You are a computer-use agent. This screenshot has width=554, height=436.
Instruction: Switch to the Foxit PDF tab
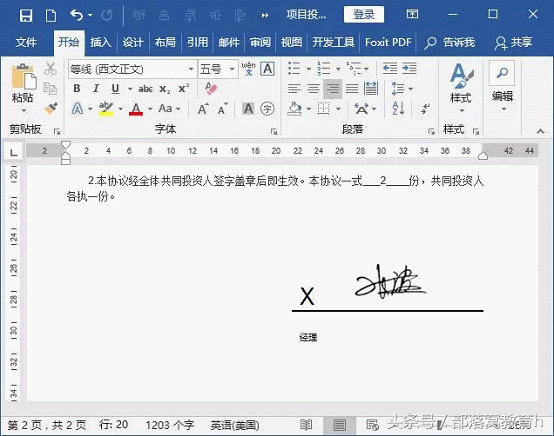click(x=388, y=42)
